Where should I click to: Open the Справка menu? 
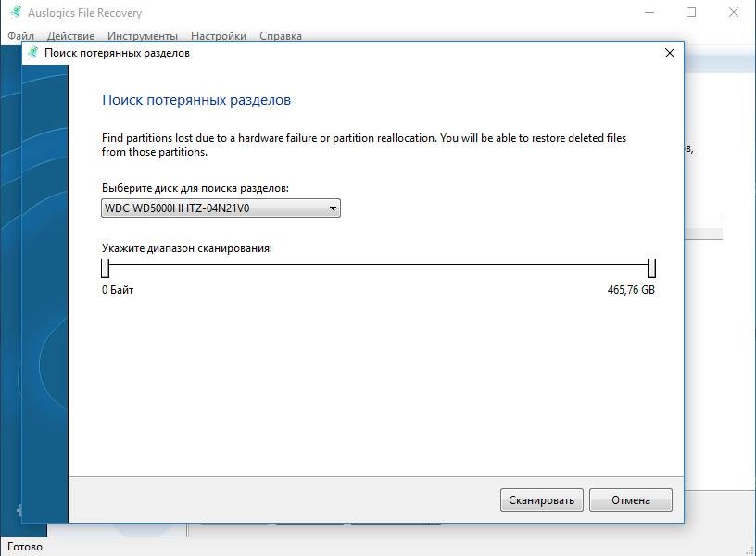(x=281, y=36)
